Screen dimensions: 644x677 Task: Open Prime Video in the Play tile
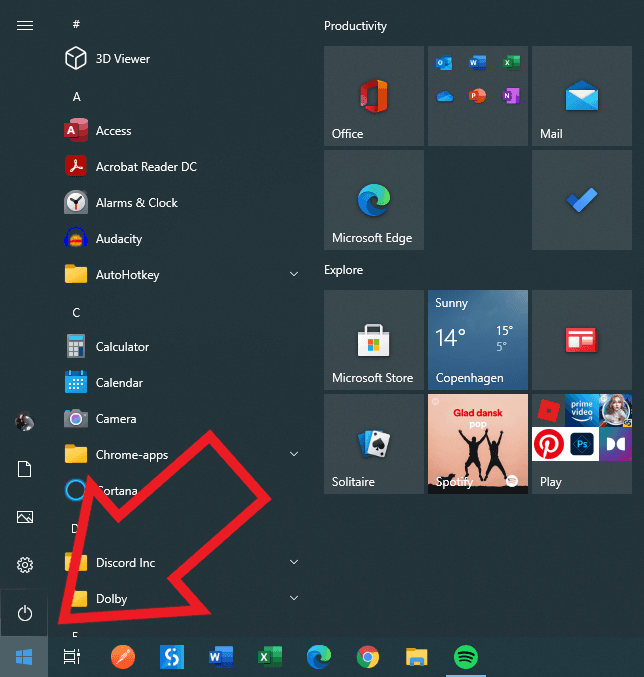click(x=582, y=410)
